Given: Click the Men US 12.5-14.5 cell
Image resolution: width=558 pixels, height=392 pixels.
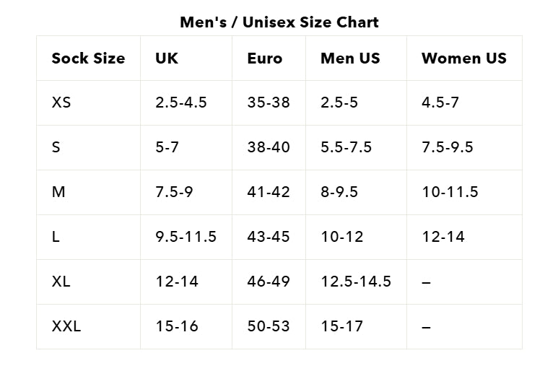Looking at the screenshot, I should click(356, 282).
